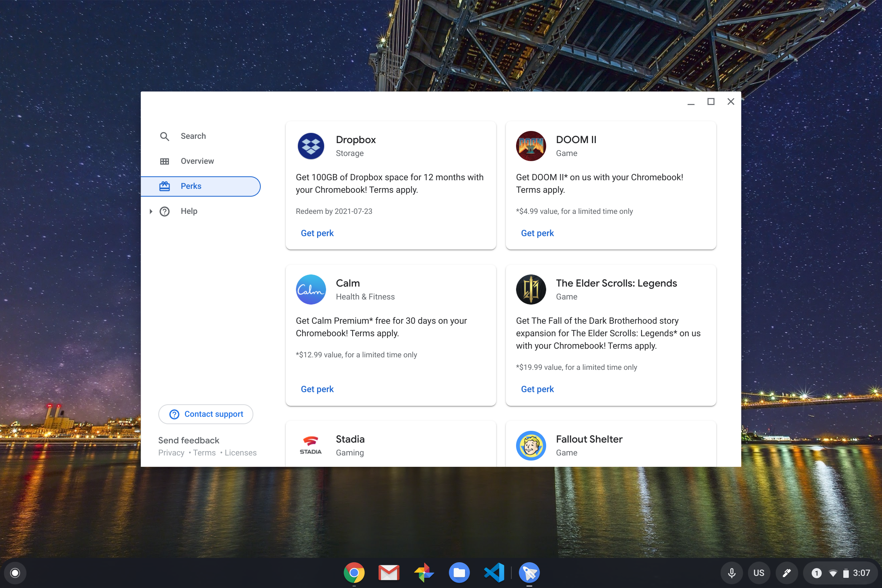Expand the Help section in sidebar
Screen dimensions: 882x588
tap(152, 211)
